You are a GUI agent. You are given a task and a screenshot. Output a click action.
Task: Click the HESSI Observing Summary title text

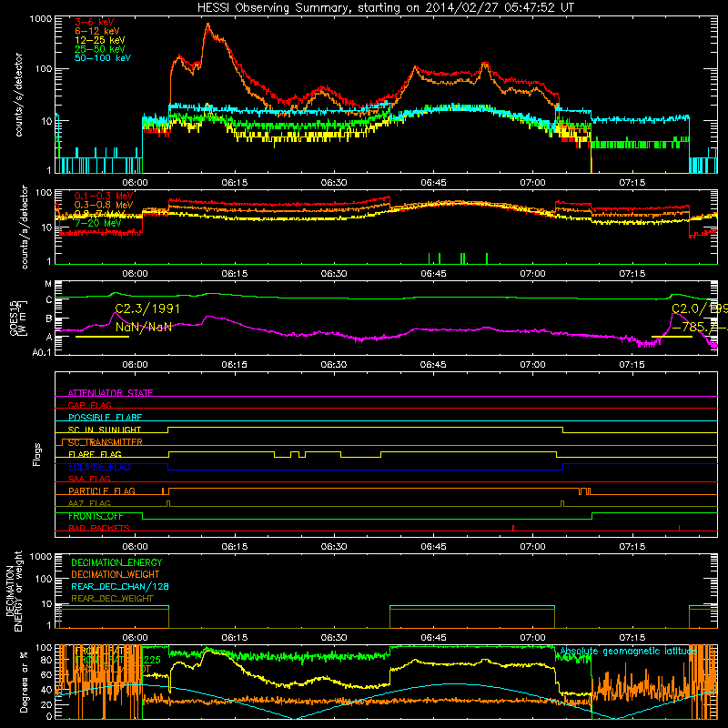tap(386, 8)
